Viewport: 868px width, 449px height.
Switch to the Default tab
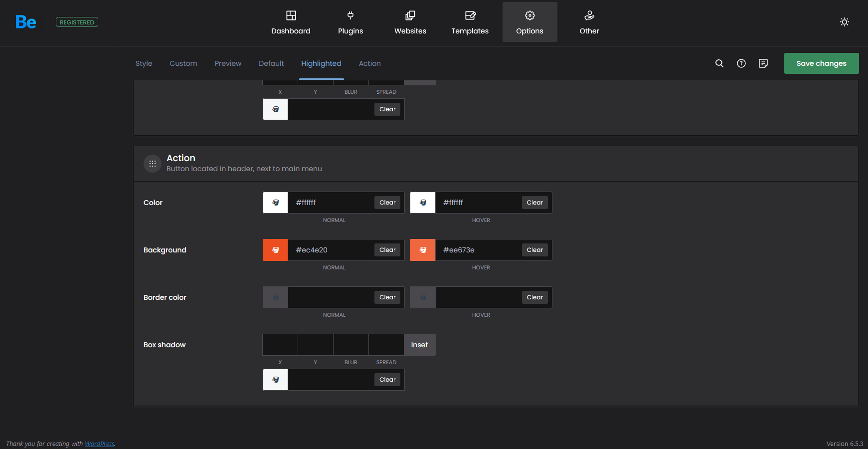coord(271,63)
